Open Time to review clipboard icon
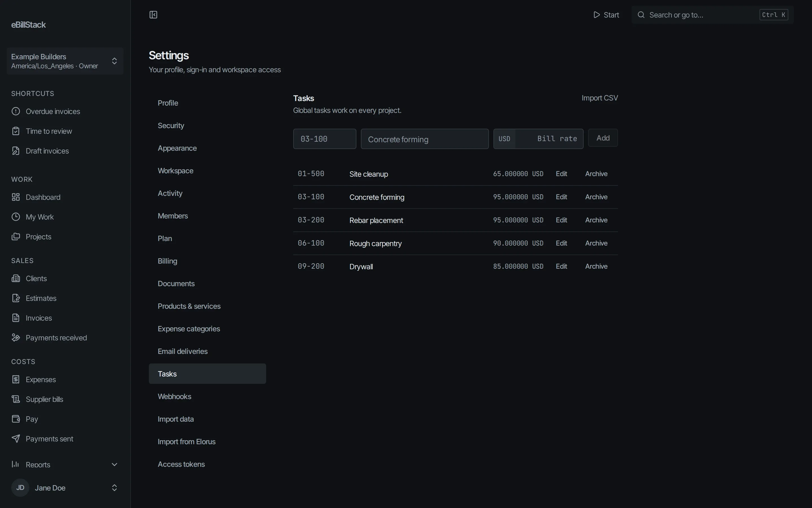This screenshot has width=812, height=508. point(16,131)
